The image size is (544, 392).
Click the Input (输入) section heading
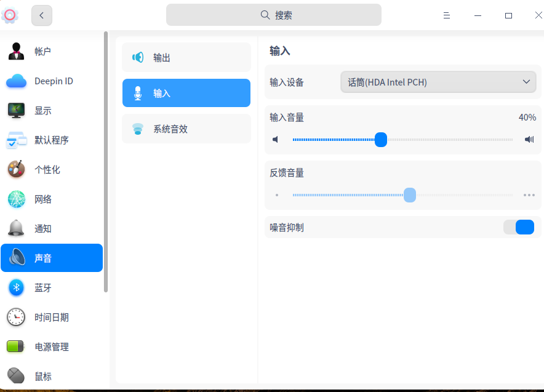click(280, 51)
